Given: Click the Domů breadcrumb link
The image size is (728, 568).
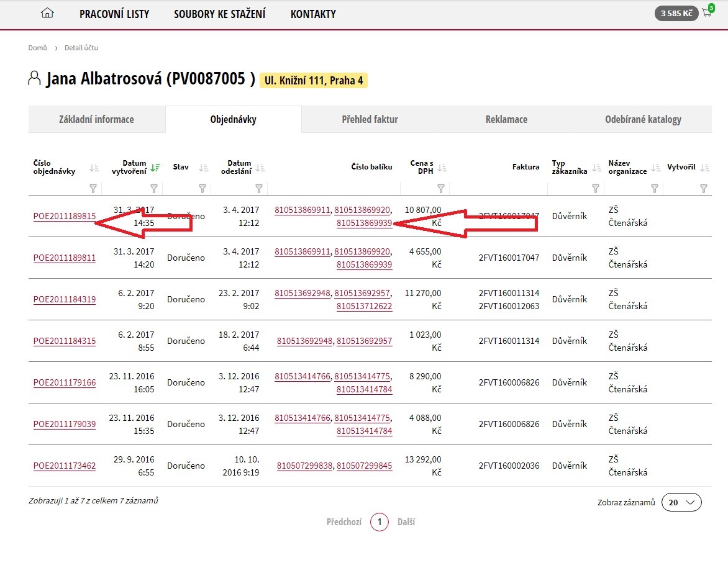Looking at the screenshot, I should [x=37, y=48].
